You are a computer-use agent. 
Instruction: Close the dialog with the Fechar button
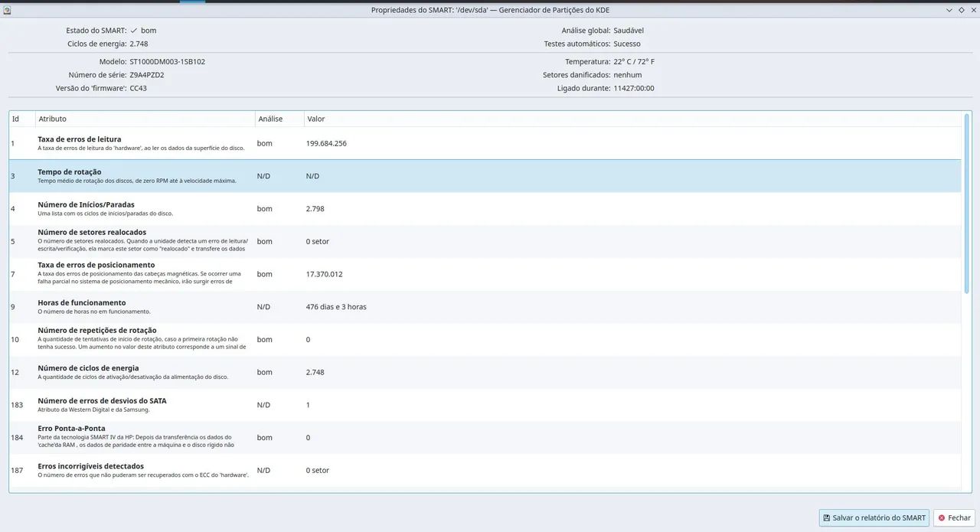tap(953, 518)
